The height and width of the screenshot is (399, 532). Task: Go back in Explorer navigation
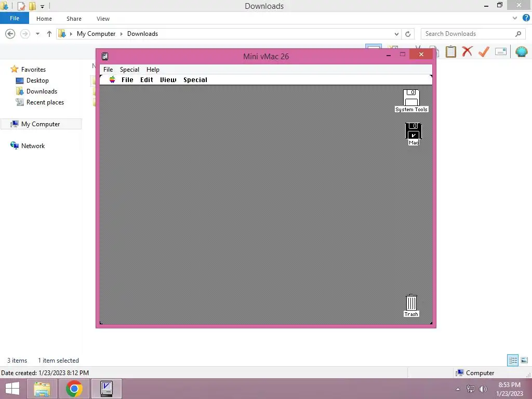(10, 34)
